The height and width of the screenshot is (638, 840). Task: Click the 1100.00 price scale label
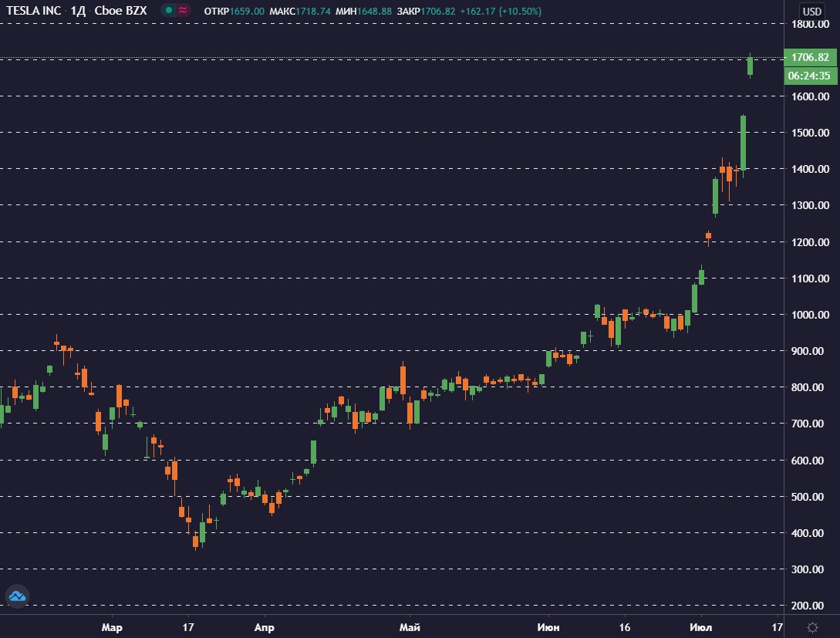point(810,278)
